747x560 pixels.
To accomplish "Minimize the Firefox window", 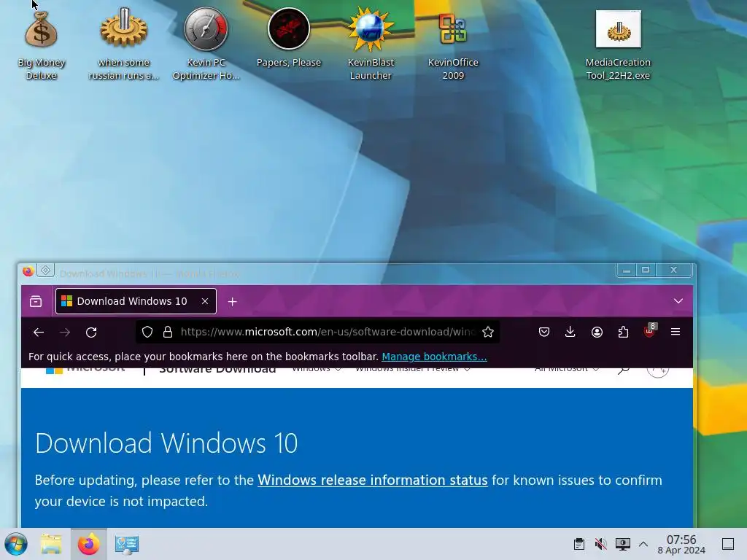I will tap(627, 270).
